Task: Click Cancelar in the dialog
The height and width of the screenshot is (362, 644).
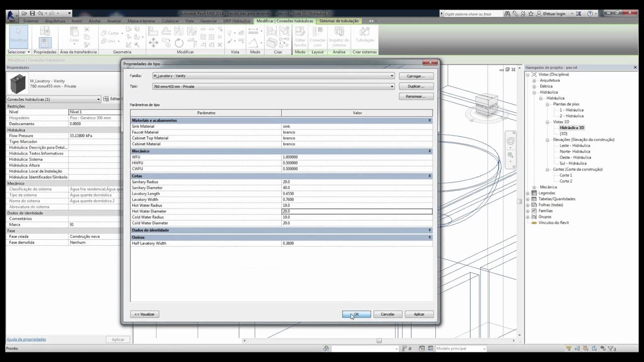Action: 387,314
